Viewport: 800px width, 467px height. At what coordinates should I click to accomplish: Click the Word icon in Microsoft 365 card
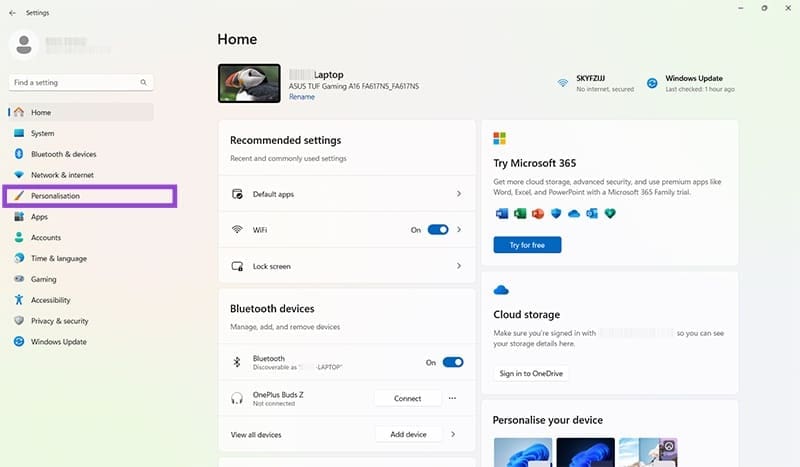502,213
